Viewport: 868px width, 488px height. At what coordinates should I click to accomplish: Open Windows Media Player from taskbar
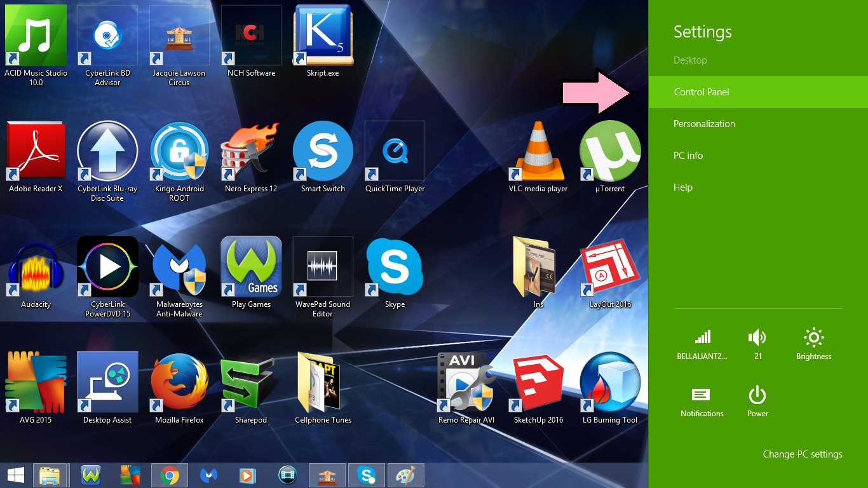248,475
